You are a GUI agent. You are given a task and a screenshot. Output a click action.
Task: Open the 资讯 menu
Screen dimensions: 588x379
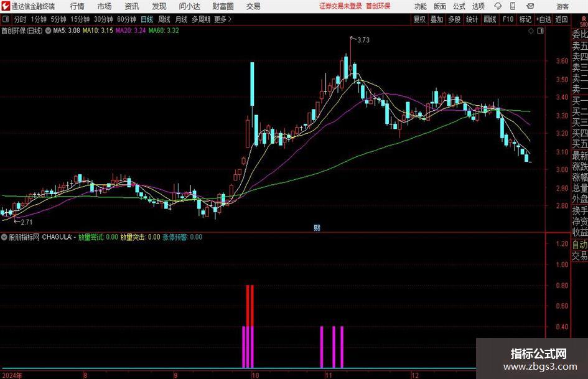[x=132, y=6]
